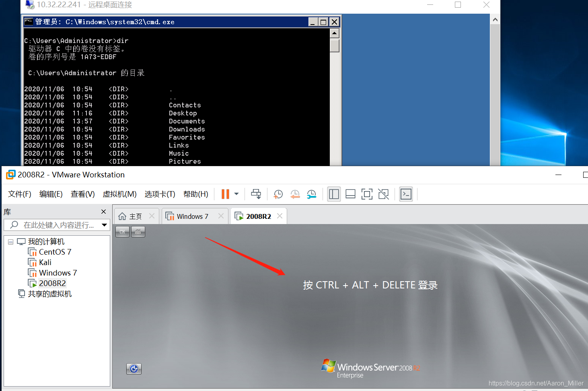Maximize the cmd.exe window

(x=323, y=22)
